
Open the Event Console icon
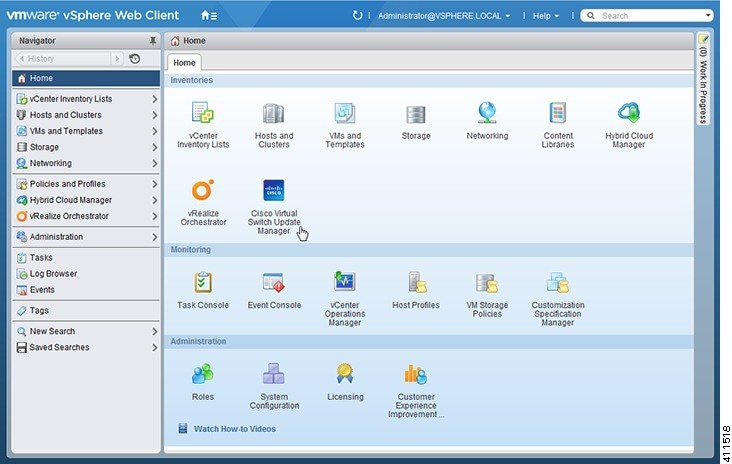point(274,282)
